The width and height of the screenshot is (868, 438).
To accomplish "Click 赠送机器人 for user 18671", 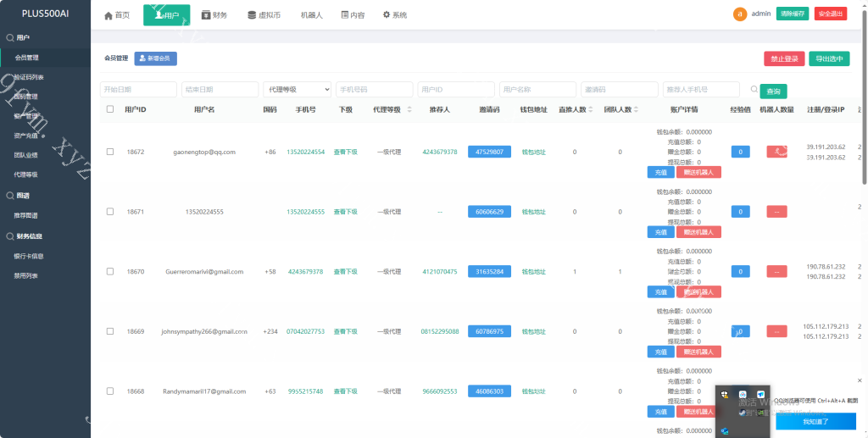I will 698,232.
